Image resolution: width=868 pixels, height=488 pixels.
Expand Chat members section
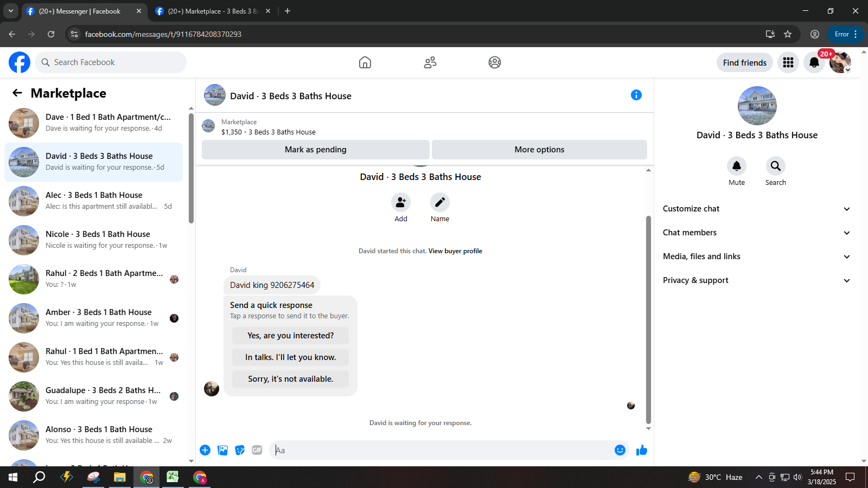point(757,233)
